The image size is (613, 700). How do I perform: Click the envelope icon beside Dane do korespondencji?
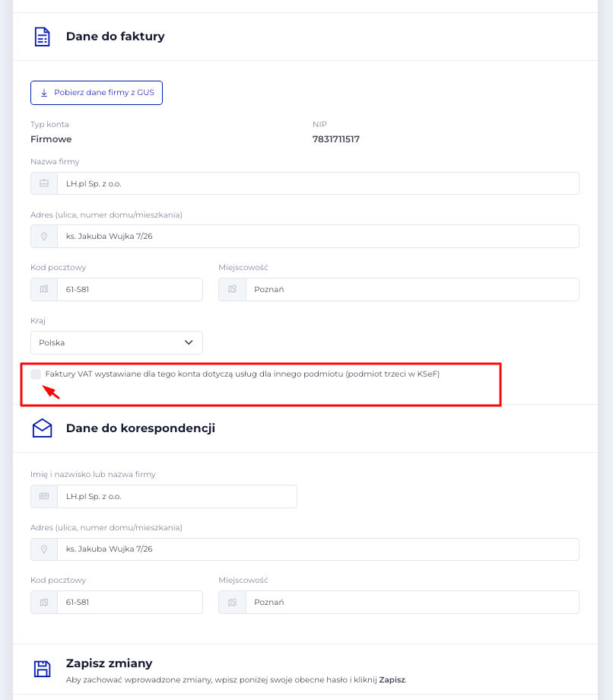tap(43, 428)
